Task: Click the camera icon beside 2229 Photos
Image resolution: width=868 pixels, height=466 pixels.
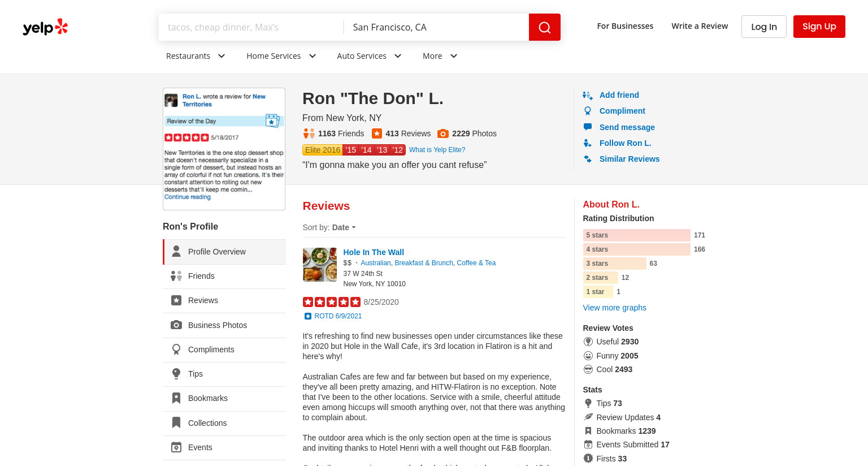Action: 443,133
